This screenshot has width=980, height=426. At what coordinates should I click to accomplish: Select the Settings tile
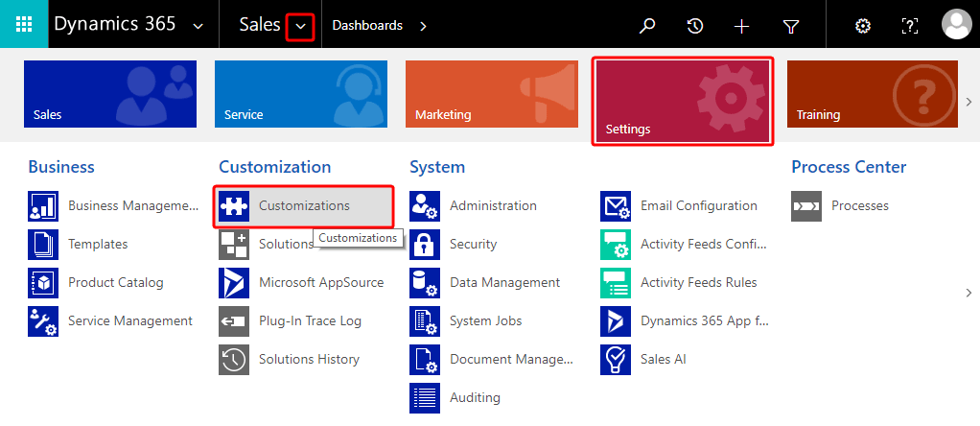683,102
